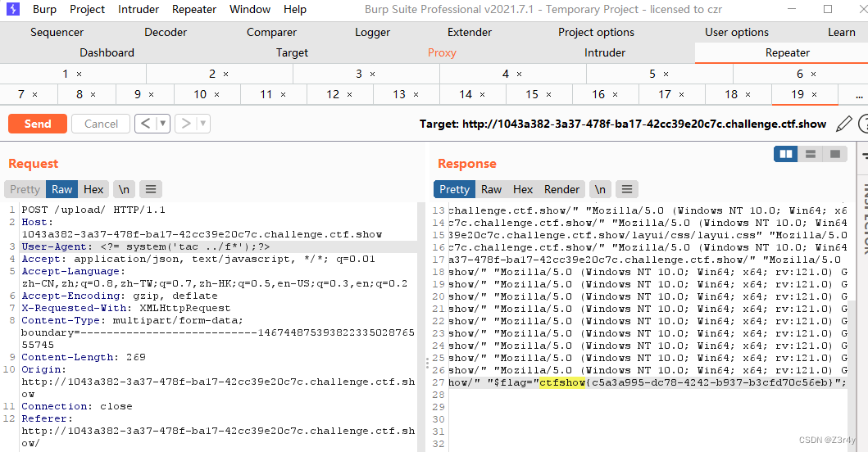Close Repeater tab 6 with its x

click(x=814, y=75)
